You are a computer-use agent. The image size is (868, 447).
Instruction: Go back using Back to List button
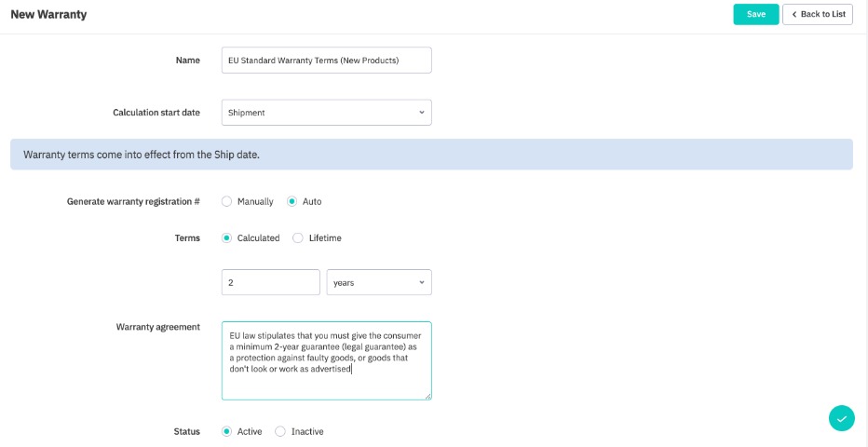point(818,14)
